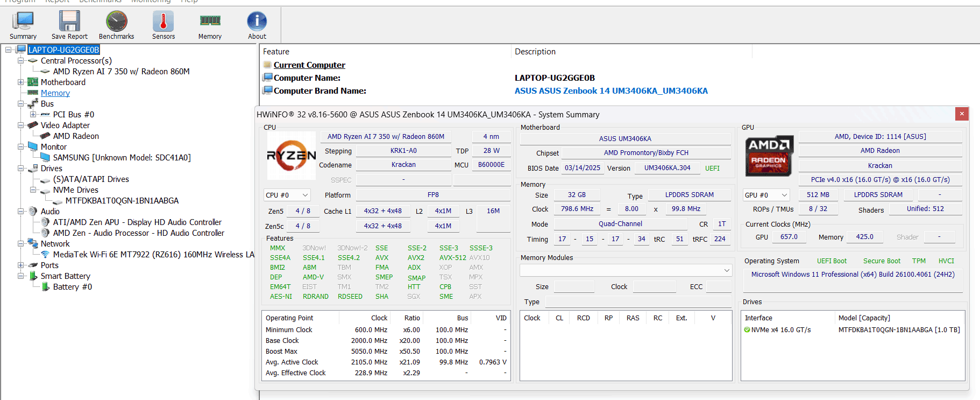Click the GPU clock 657.0 value
Screen dimensions: 980x400
(789, 237)
